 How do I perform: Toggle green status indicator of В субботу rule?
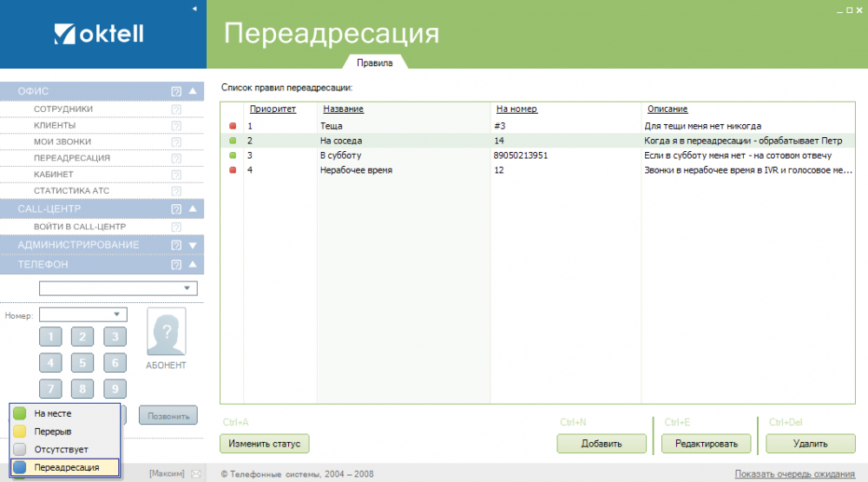tap(233, 155)
